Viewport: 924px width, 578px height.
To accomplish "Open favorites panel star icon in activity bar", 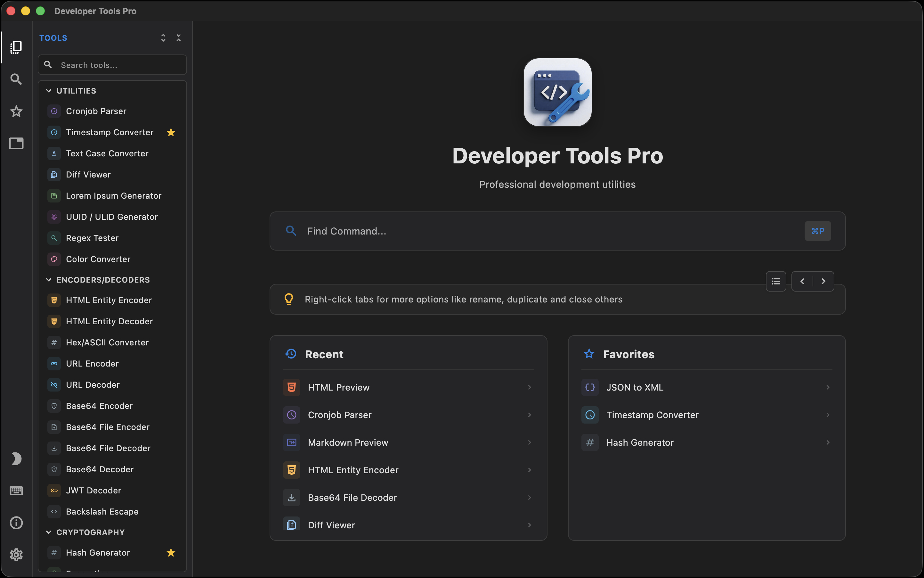I will [16, 111].
